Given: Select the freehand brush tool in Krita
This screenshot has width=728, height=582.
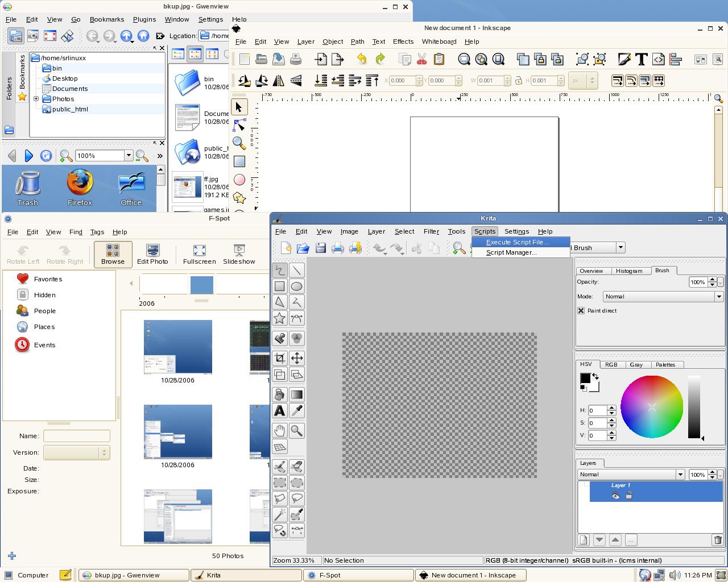Looking at the screenshot, I should 280,270.
